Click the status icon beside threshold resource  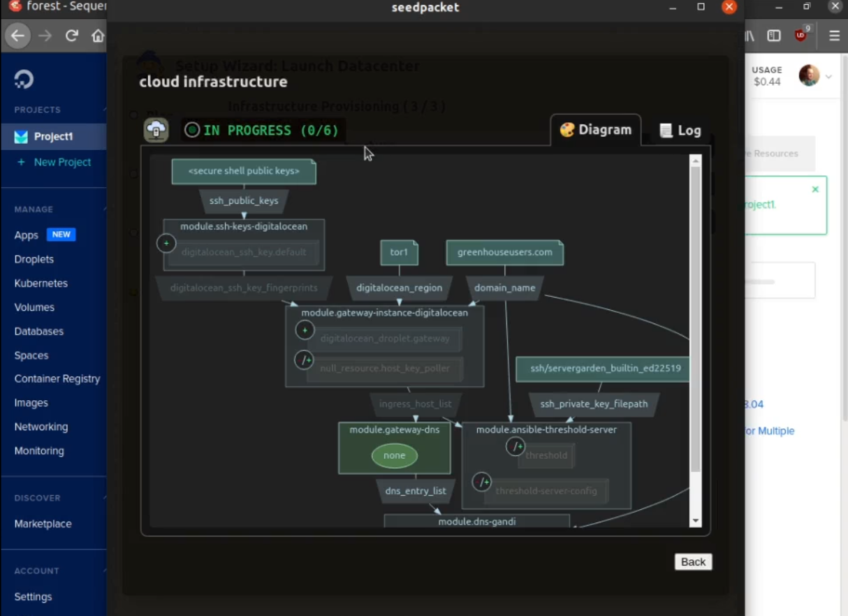click(x=516, y=446)
